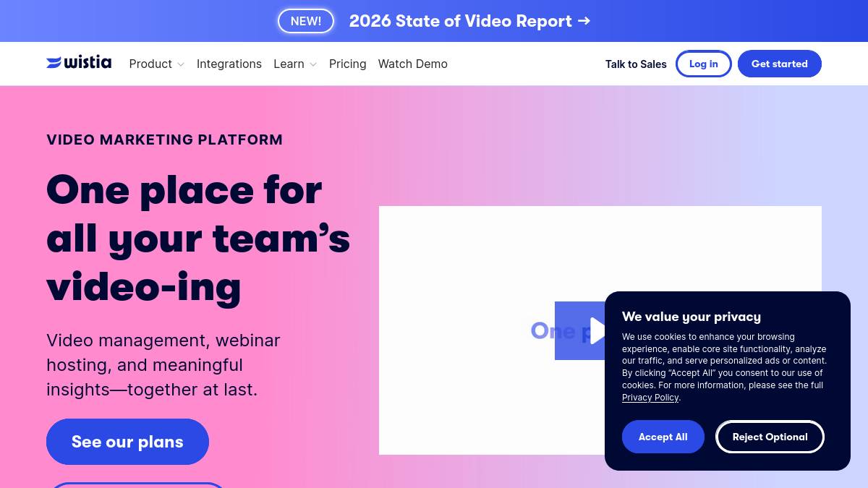Click the 'VIDEO MARKETING PLATFORM' label

point(165,140)
